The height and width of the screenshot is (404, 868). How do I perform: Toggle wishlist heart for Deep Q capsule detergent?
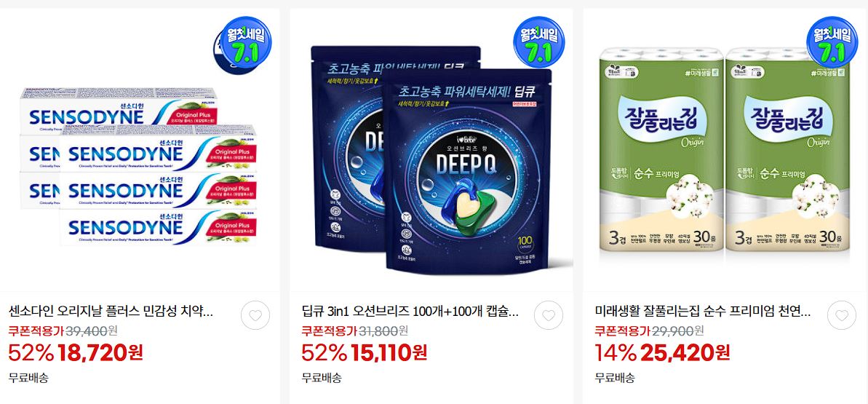click(x=548, y=315)
